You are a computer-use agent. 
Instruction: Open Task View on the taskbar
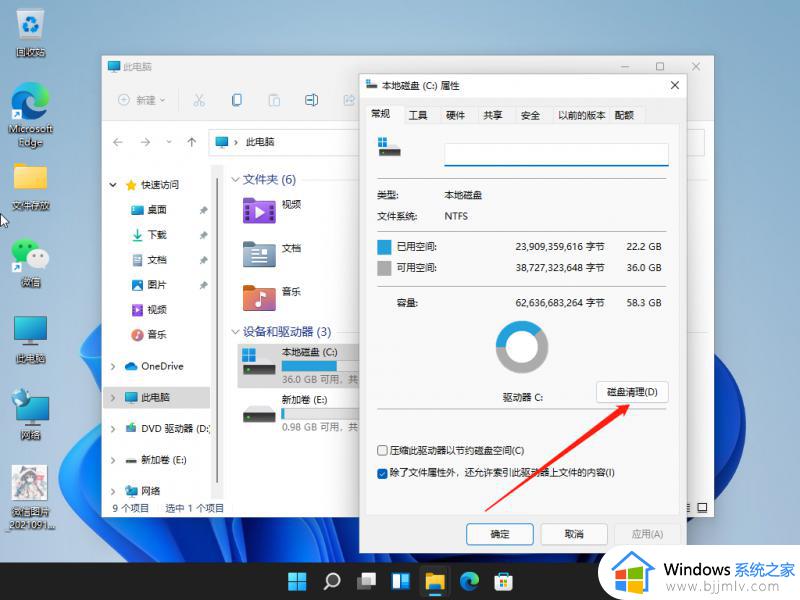point(366,581)
